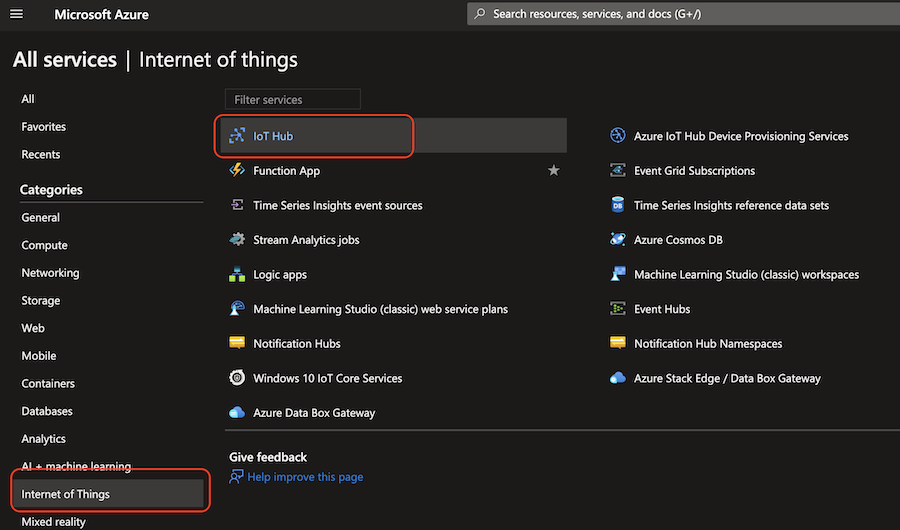Select the Mixed reality category

pyautogui.click(x=53, y=521)
